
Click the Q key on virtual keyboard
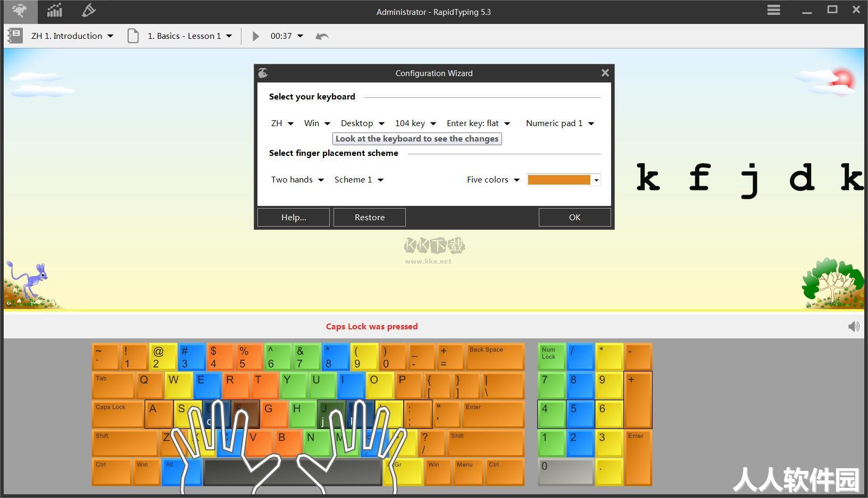[150, 386]
